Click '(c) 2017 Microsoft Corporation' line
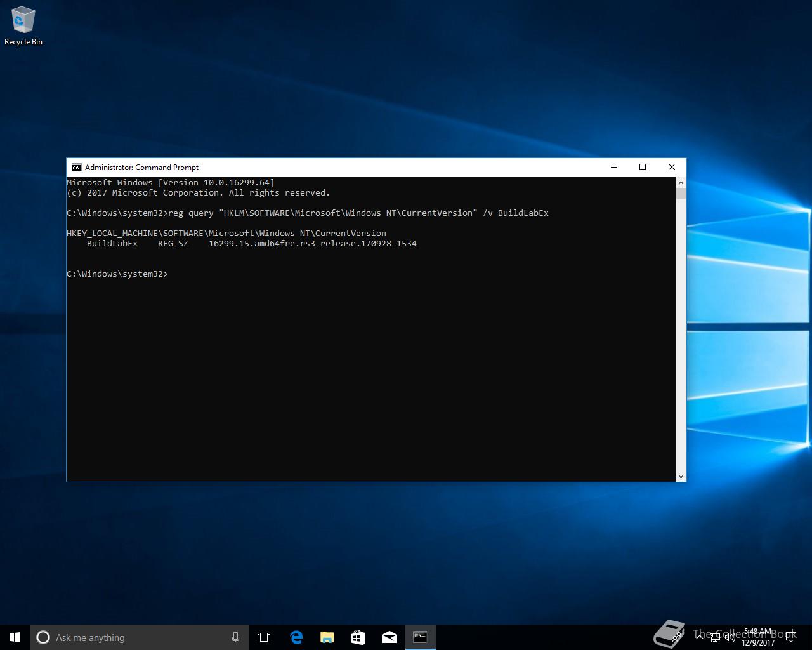The image size is (812, 650). [x=199, y=193]
